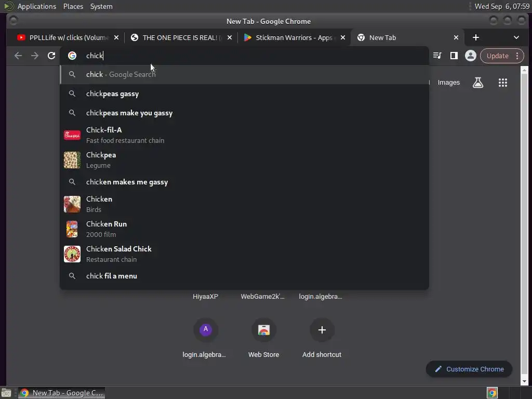This screenshot has width=532, height=399.
Task: Go back with the back arrow
Action: pos(18,56)
